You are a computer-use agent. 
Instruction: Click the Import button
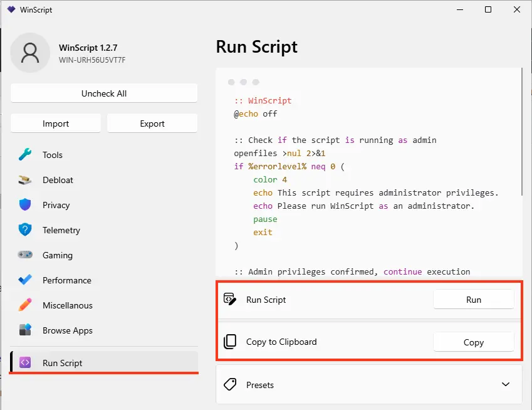pos(56,124)
